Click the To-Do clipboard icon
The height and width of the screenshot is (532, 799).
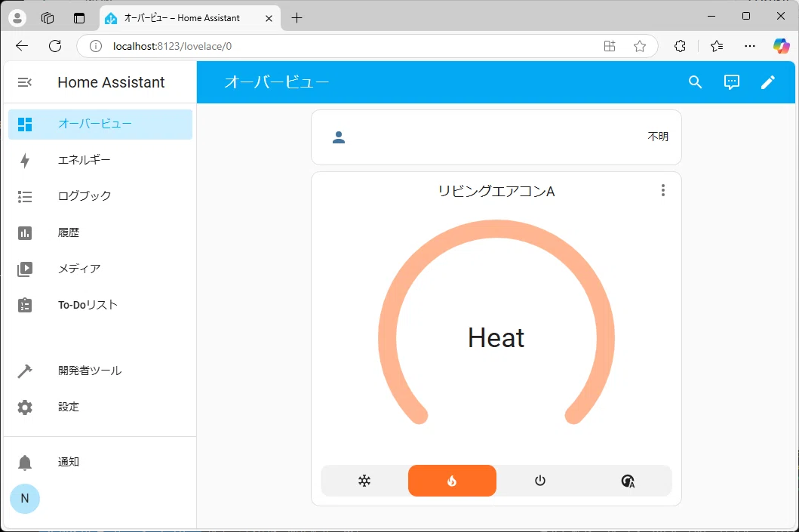[24, 305]
